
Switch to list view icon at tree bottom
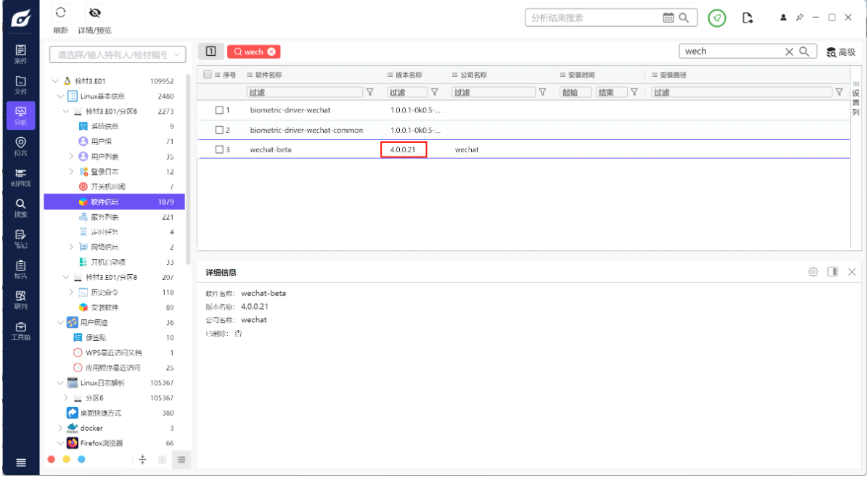(181, 460)
